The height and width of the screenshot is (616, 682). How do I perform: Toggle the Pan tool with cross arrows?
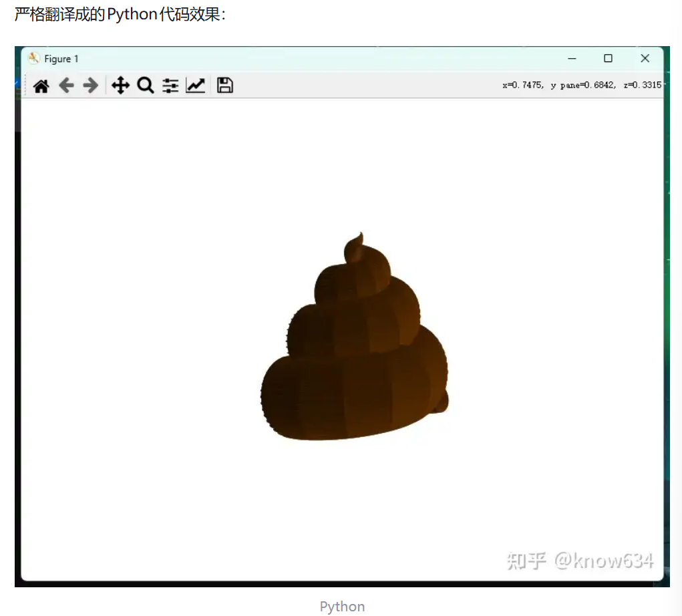coord(120,86)
